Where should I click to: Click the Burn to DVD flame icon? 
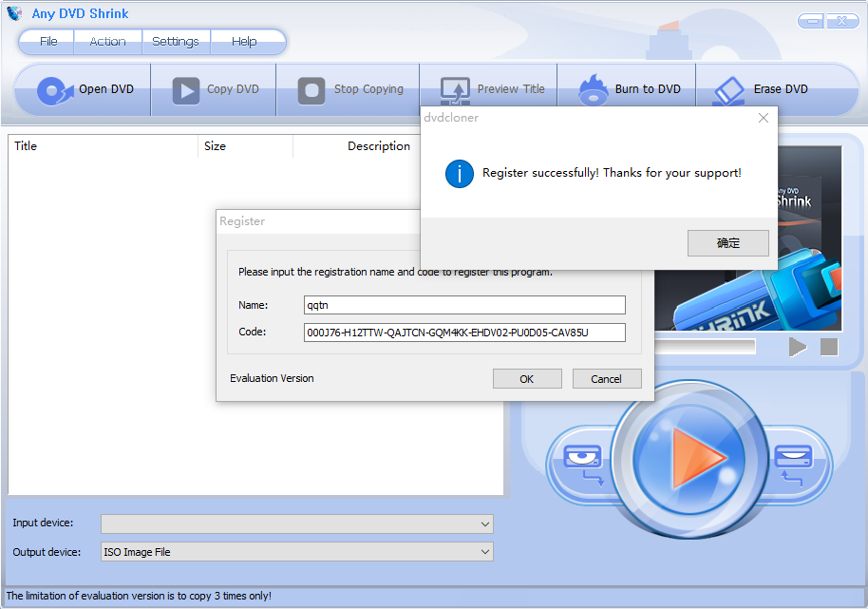[x=593, y=90]
